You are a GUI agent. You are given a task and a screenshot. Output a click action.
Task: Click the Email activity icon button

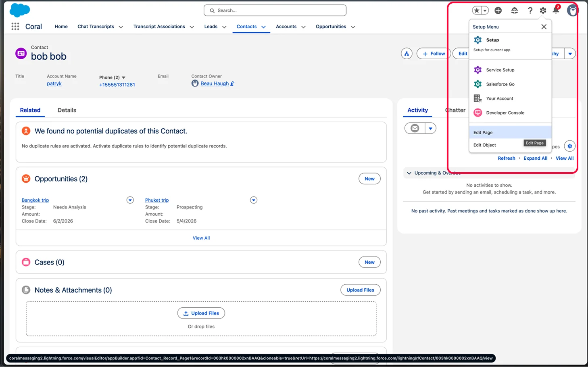pos(415,128)
